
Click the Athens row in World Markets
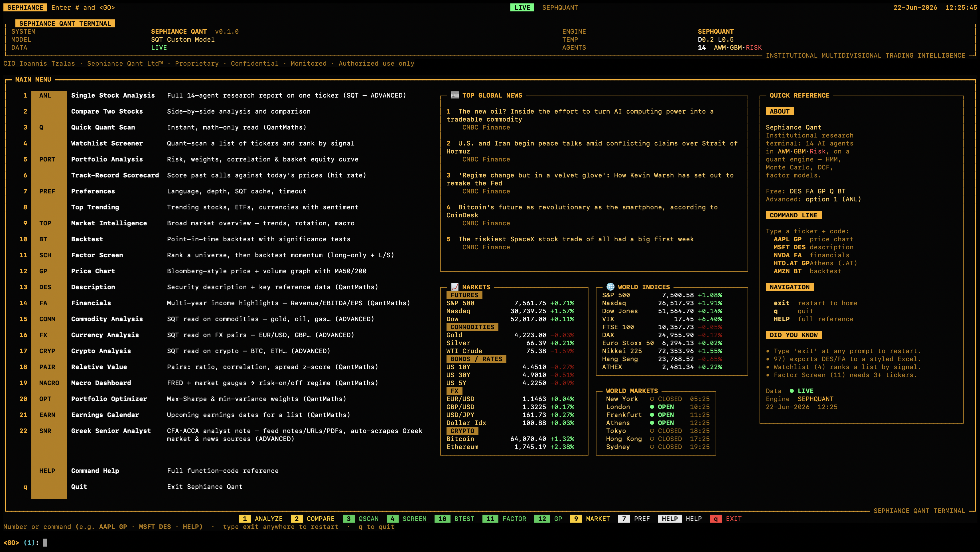click(658, 423)
